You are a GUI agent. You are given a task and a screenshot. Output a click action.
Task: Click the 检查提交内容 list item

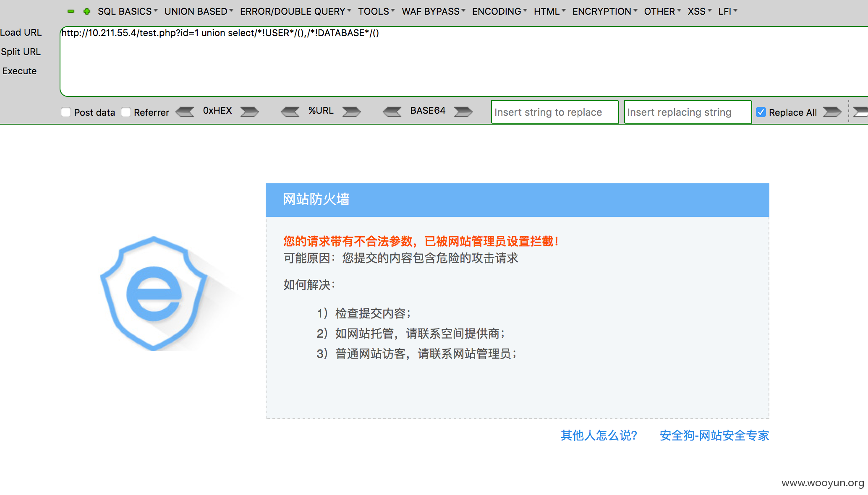coord(364,313)
